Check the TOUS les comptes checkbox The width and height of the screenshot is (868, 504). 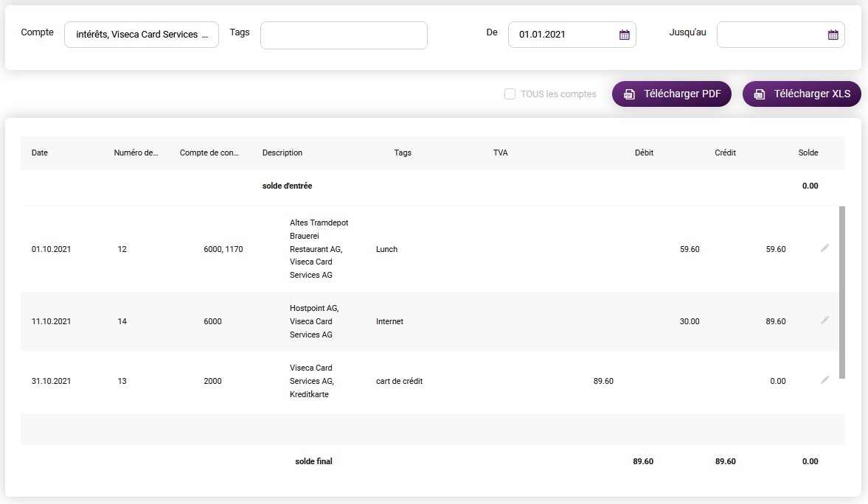pos(510,94)
